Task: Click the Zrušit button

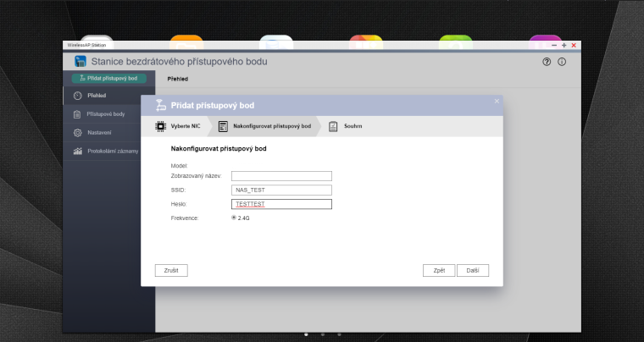Action: pos(171,271)
